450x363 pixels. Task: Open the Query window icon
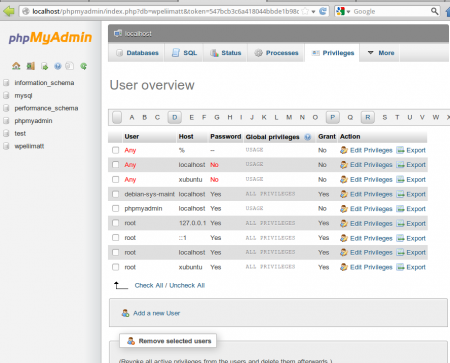44,66
